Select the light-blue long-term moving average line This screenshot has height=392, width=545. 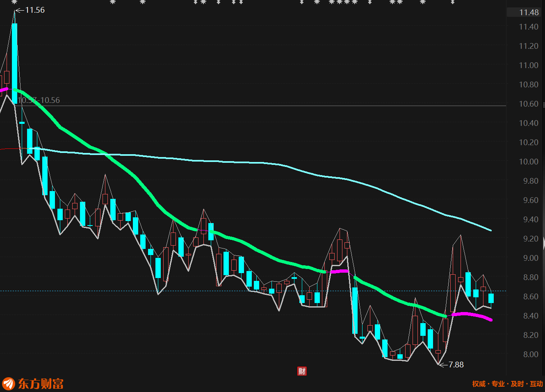(x=262, y=163)
